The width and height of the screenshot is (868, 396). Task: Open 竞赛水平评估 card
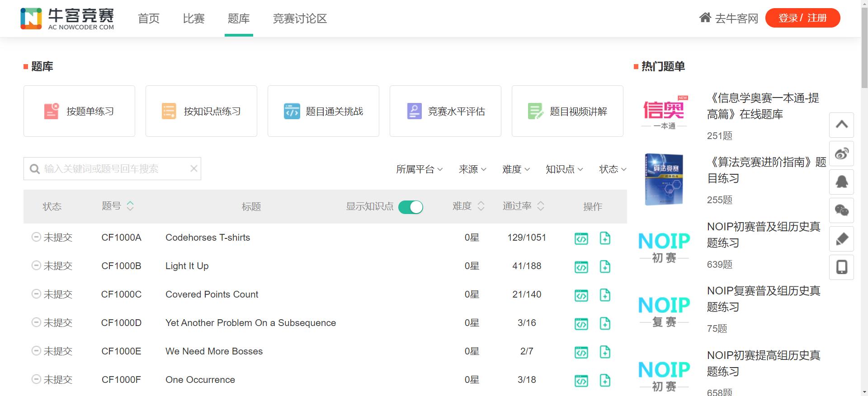445,111
